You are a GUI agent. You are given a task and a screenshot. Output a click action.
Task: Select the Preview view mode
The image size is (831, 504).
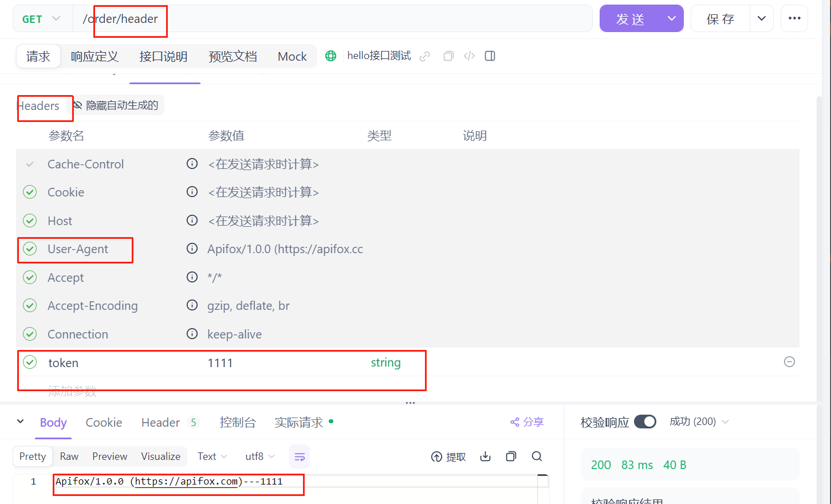point(110,456)
